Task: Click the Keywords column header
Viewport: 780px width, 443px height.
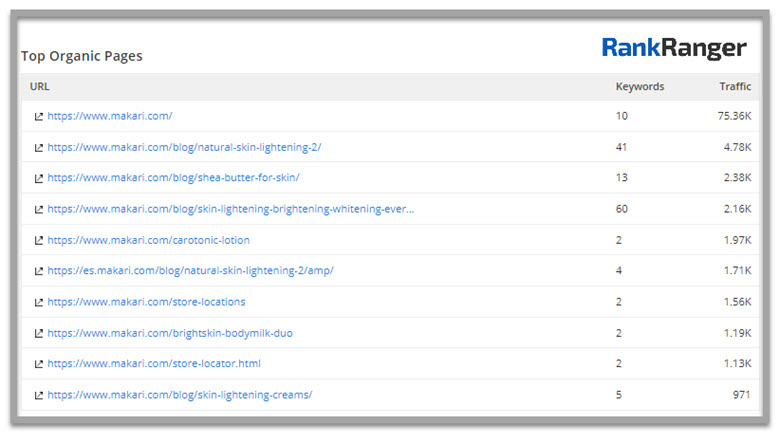Action: click(640, 87)
